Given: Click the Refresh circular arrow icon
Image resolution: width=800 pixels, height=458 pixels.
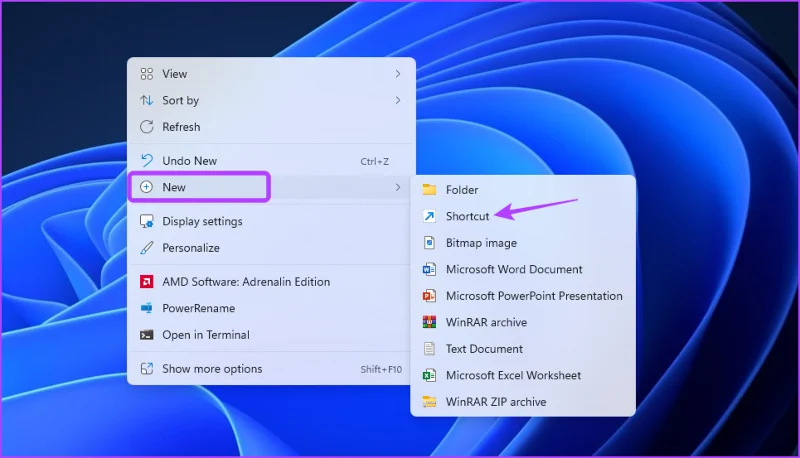Looking at the screenshot, I should pyautogui.click(x=146, y=126).
